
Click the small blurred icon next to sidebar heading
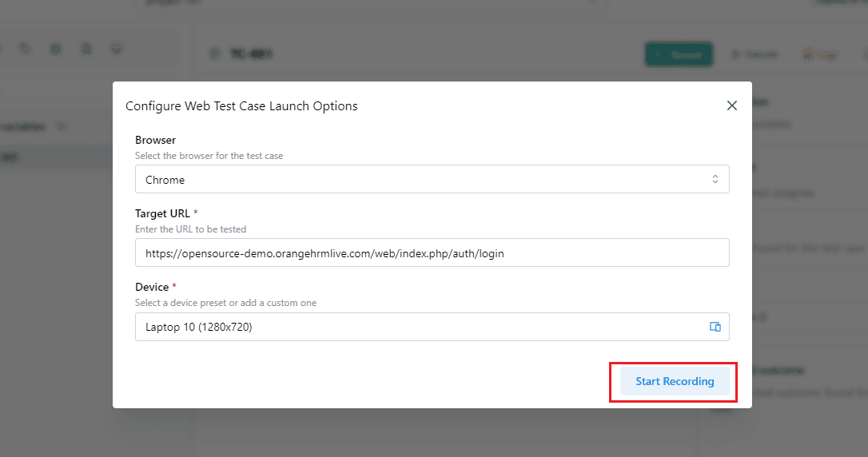pos(61,127)
